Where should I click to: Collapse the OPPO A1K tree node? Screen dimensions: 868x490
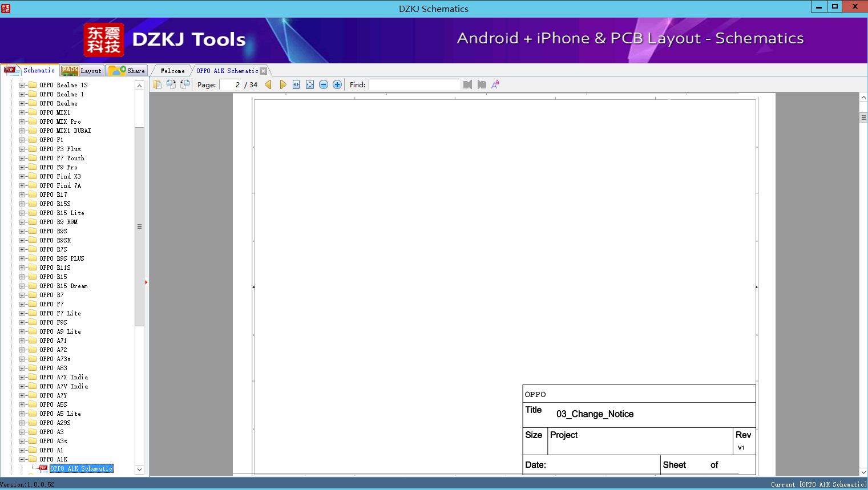[x=22, y=459]
